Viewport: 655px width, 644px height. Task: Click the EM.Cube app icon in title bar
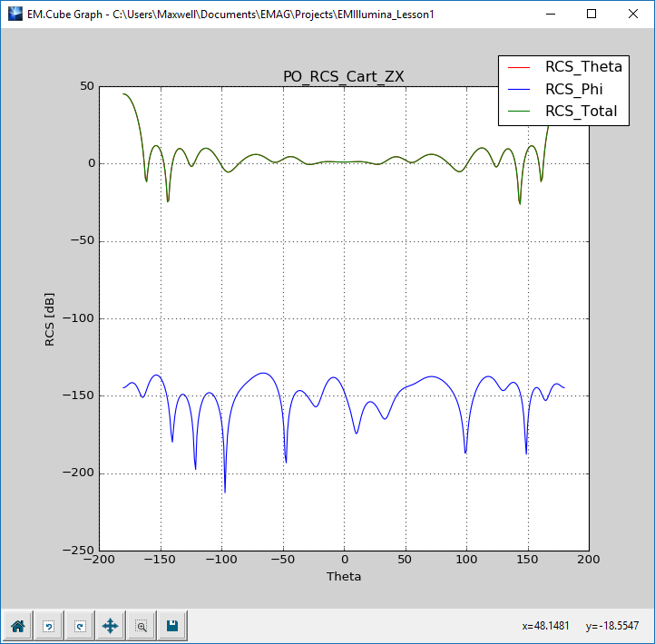[15, 14]
